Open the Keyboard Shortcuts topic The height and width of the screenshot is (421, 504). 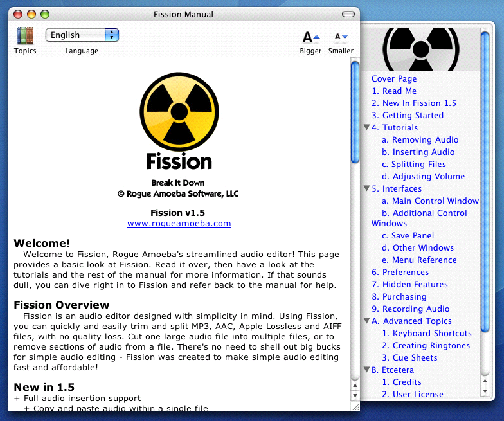point(427,333)
